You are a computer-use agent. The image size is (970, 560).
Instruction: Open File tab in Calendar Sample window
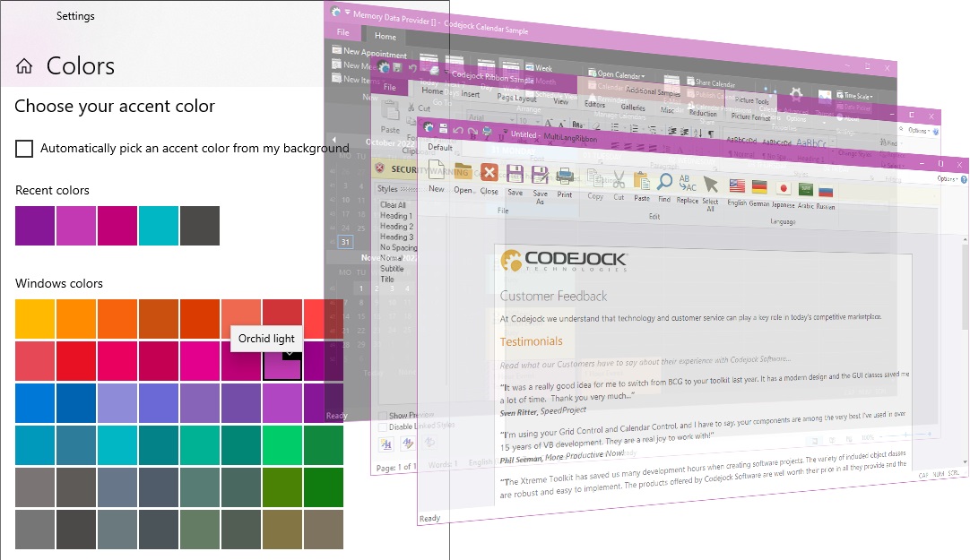pos(342,32)
